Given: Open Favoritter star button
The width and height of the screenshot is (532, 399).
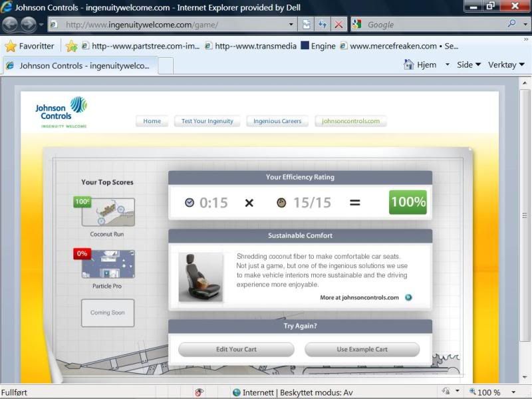Looking at the screenshot, I should click(x=30, y=46).
